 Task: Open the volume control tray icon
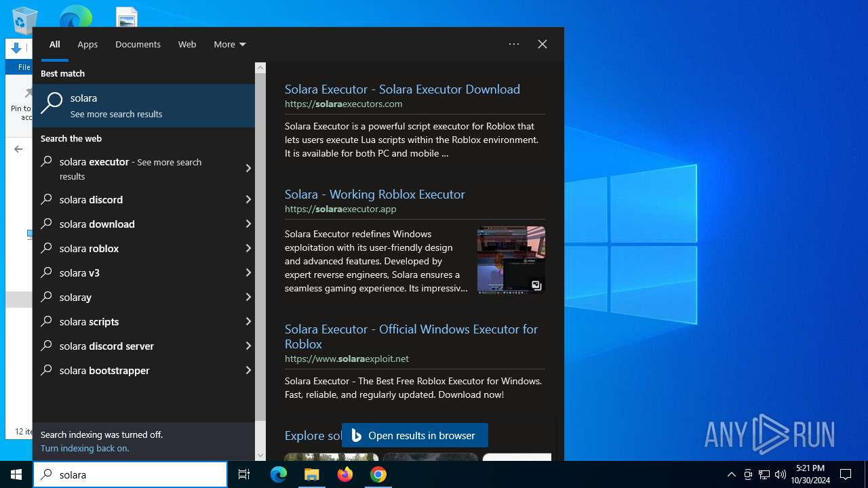coord(781,474)
